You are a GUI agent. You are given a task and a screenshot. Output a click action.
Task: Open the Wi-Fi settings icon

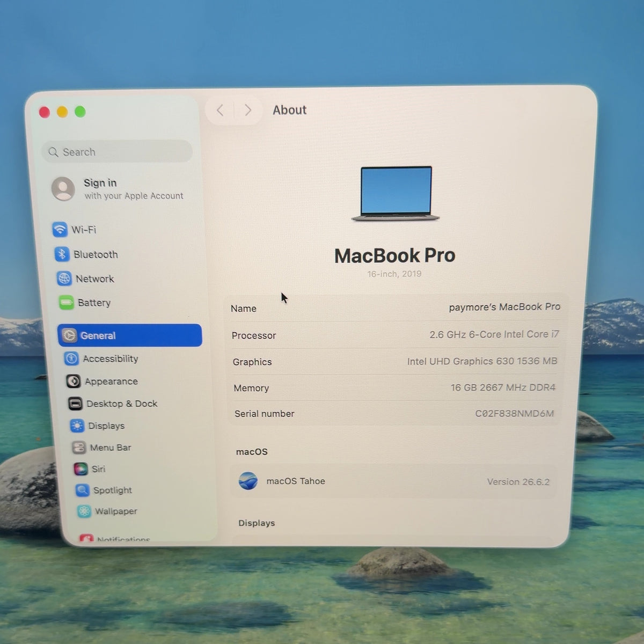pos(60,229)
